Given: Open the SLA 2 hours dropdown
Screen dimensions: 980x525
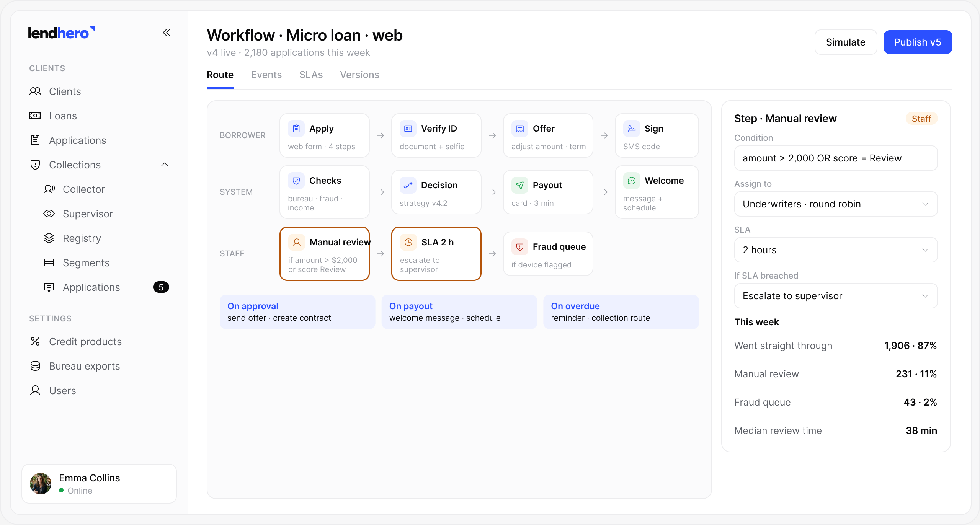Looking at the screenshot, I should coord(836,250).
